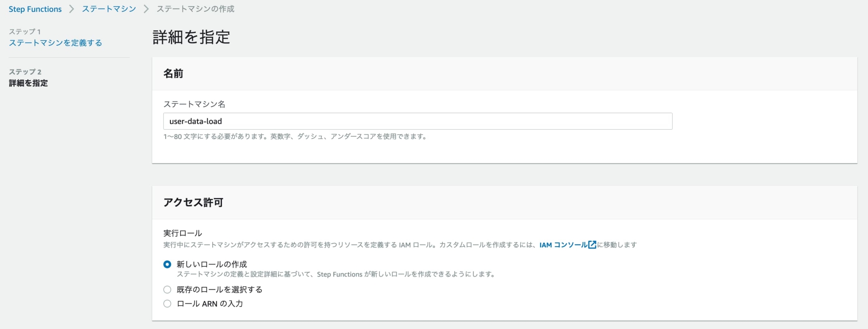Screen dimensions: 868x329
Task: Click the アクセス許可 section header
Action: [193, 202]
